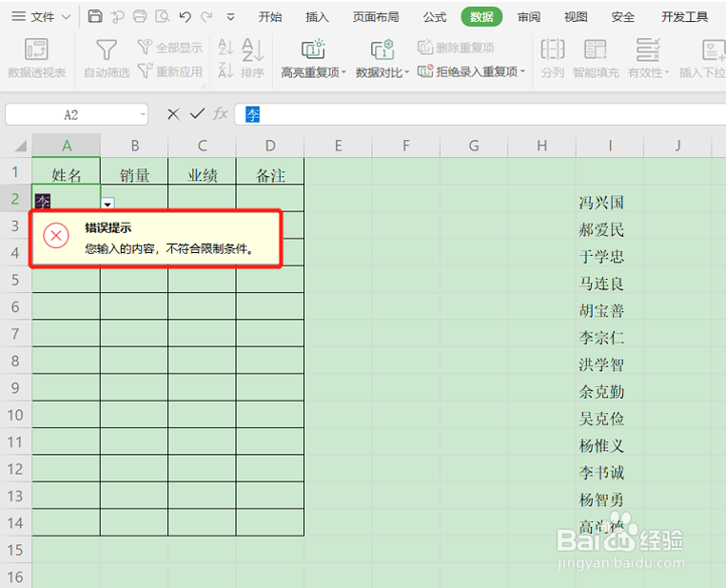
Task: Click the 业绩 header cell
Action: point(202,171)
